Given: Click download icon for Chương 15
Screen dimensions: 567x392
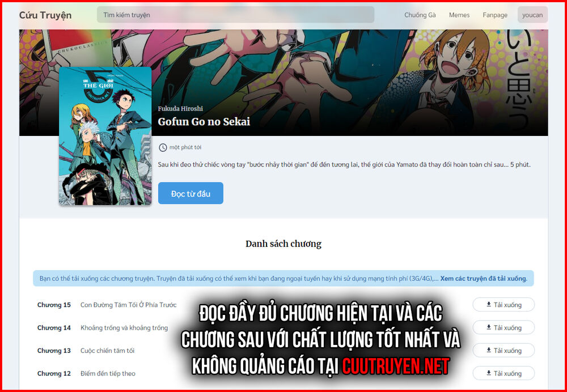Looking at the screenshot, I should pos(489,305).
